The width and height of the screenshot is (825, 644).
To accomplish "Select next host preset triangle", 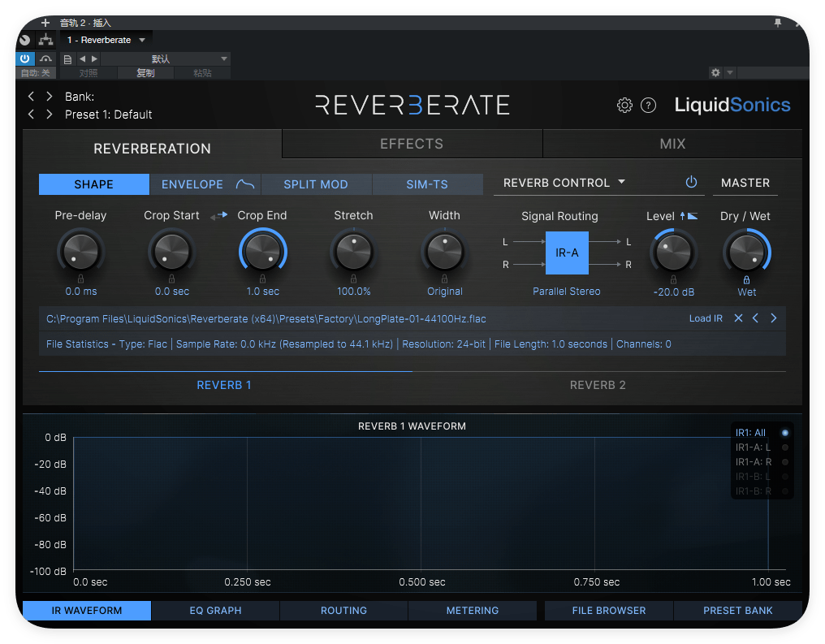I will [94, 59].
